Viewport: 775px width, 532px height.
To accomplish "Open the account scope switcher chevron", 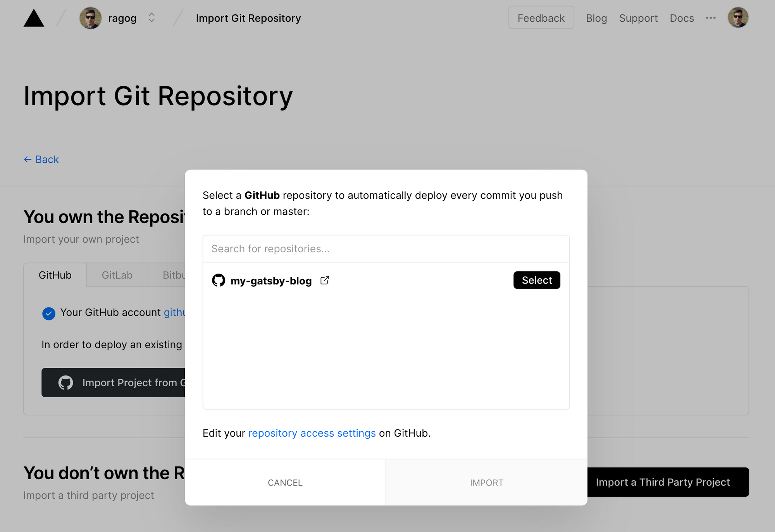I will point(151,17).
